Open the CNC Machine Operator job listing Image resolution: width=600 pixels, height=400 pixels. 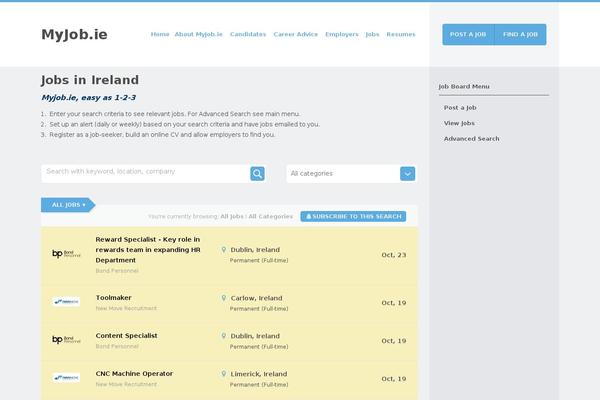(134, 373)
